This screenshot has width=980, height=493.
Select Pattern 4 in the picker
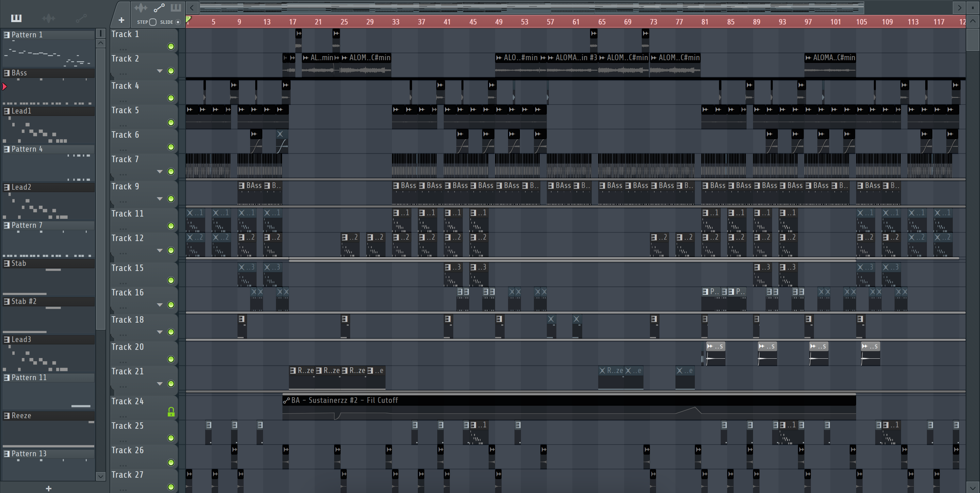pos(49,149)
